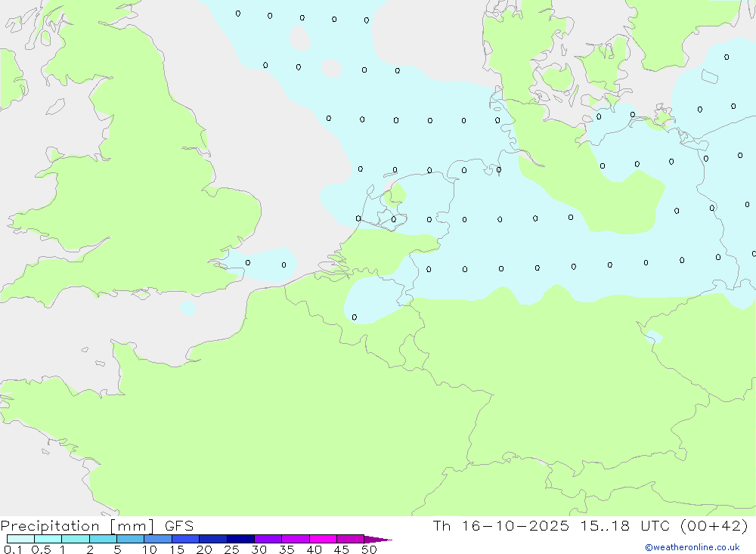
Task: Click the '10' legend scale value
Action: pos(150,549)
